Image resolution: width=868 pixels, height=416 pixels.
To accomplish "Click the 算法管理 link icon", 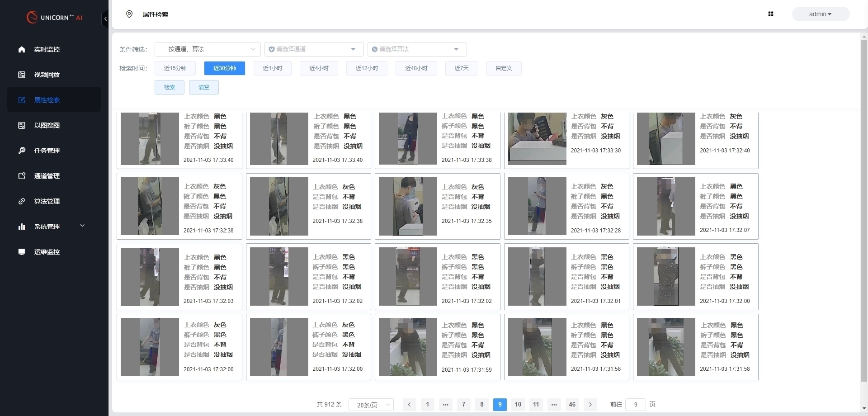I will pyautogui.click(x=22, y=201).
